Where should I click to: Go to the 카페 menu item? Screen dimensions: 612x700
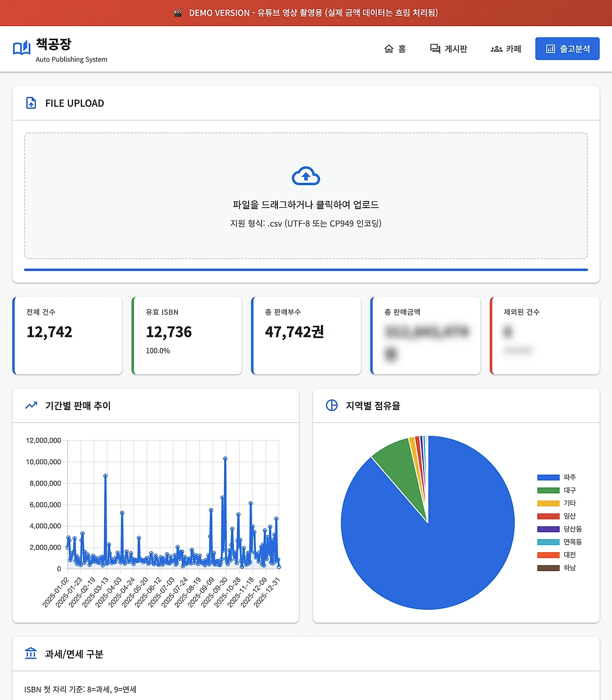pyautogui.click(x=506, y=49)
